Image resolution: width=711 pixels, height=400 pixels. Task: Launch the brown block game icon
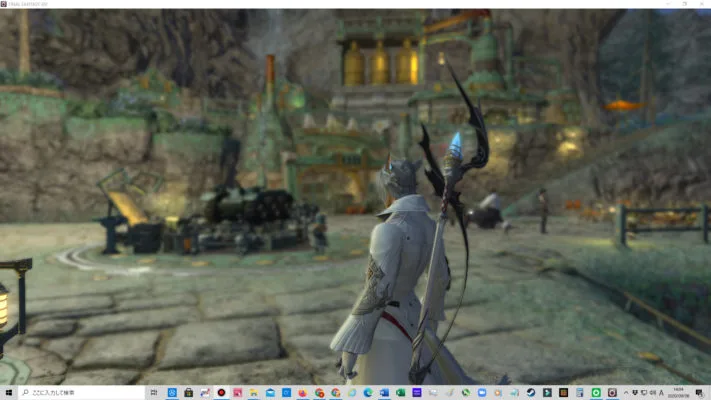click(x=564, y=392)
